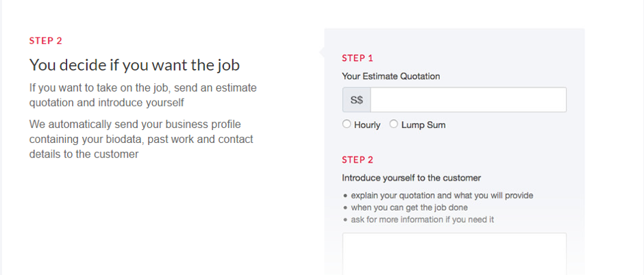
Task: Click the paragraph about automatically sending business profile
Action: 141,139
